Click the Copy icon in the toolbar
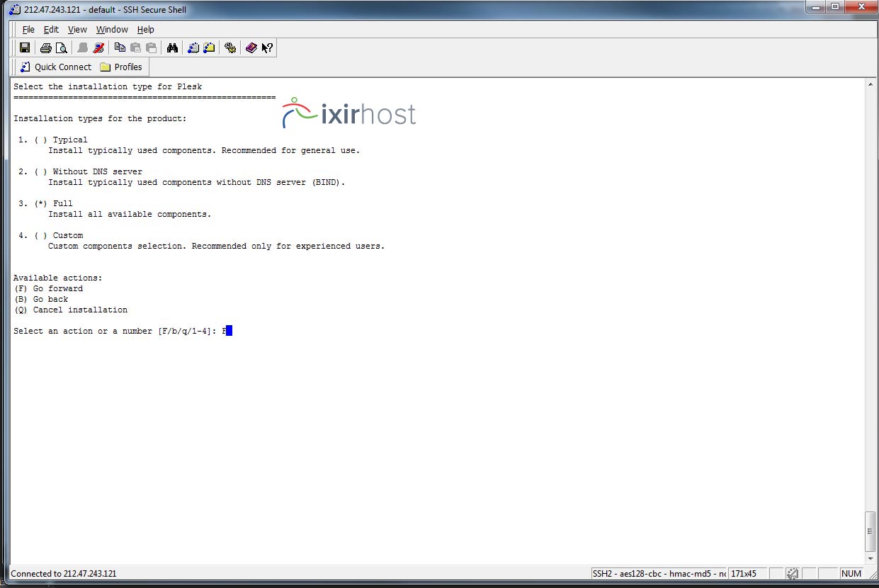The width and height of the screenshot is (879, 588). [x=120, y=48]
